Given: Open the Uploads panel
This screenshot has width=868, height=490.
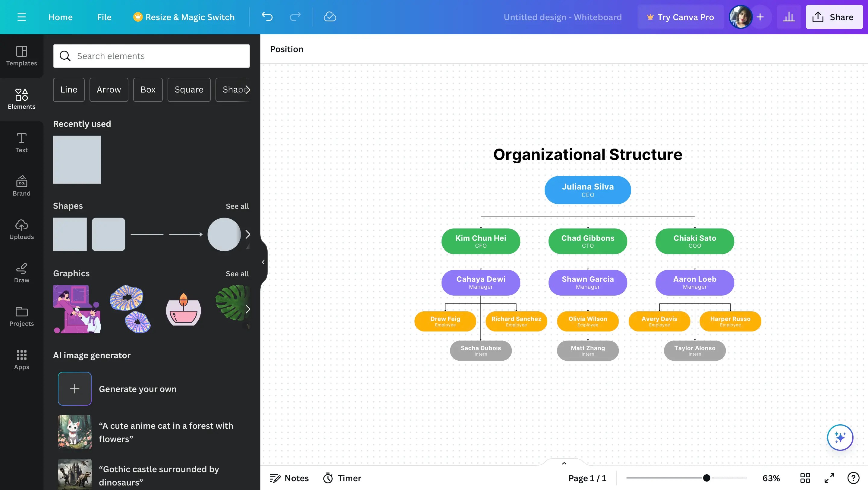Looking at the screenshot, I should point(22,229).
